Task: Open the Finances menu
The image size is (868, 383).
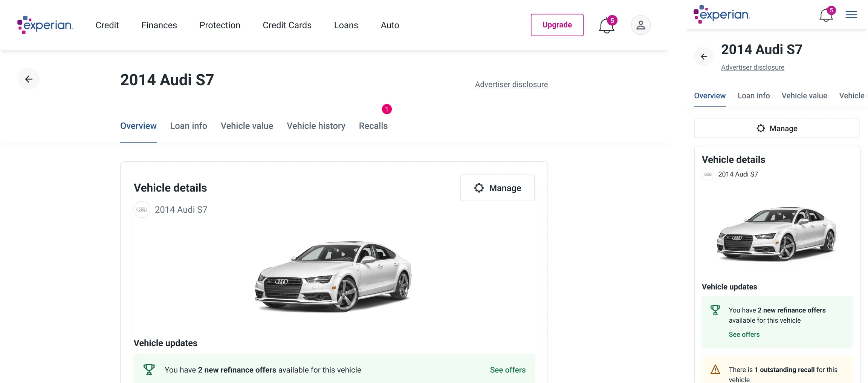Action: click(159, 25)
